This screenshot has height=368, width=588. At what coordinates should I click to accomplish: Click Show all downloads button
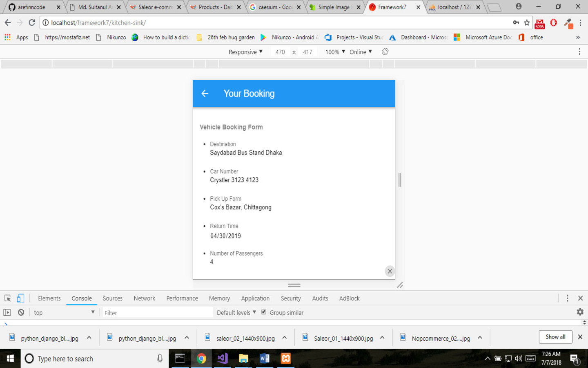click(x=555, y=337)
